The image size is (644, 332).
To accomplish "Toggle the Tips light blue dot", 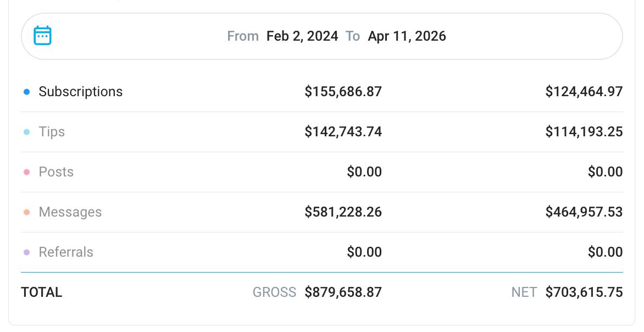I will pyautogui.click(x=26, y=132).
